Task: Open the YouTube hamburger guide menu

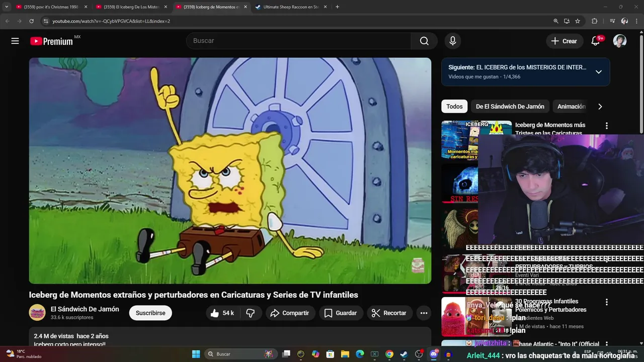Action: point(15,41)
